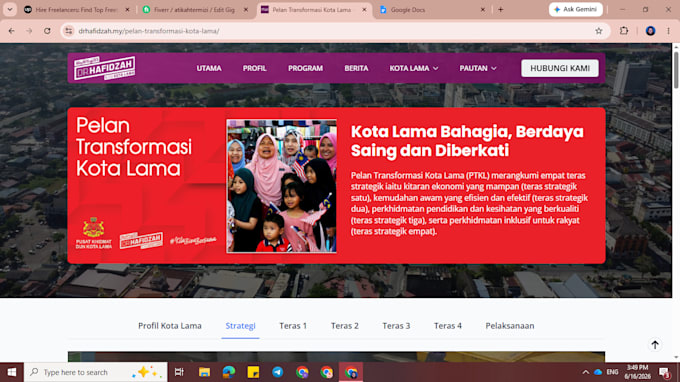Viewport: 680px width, 382px height.
Task: Switch to the Hire Freelancers tab
Action: [x=77, y=10]
